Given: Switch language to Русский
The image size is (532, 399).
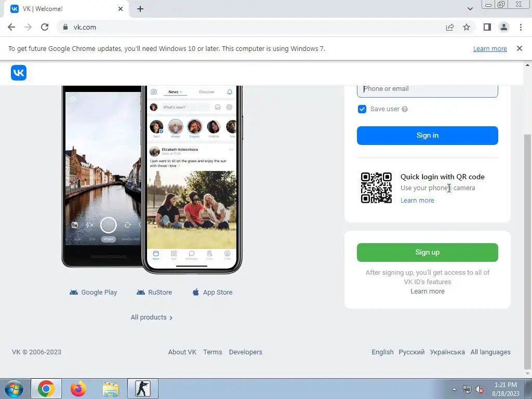Looking at the screenshot, I should (x=411, y=352).
